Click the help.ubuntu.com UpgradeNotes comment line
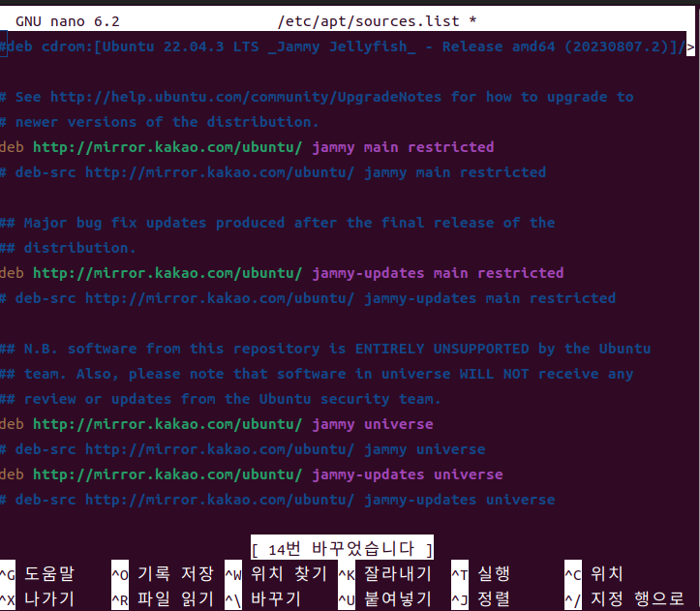The image size is (700, 611). [317, 97]
